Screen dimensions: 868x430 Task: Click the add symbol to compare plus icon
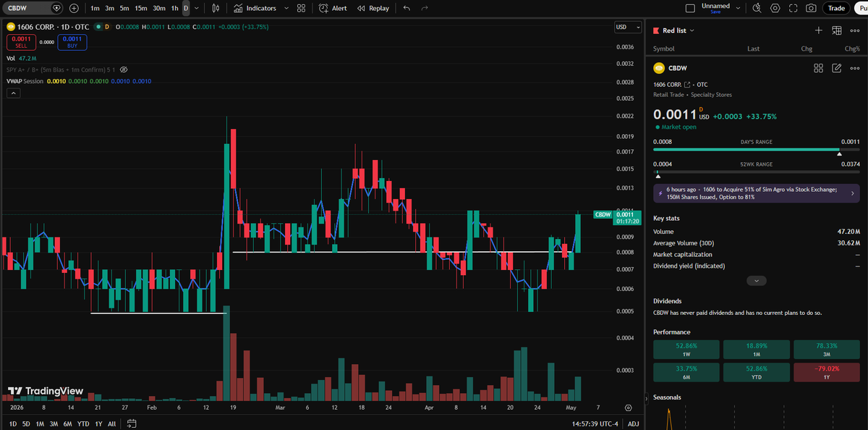74,8
